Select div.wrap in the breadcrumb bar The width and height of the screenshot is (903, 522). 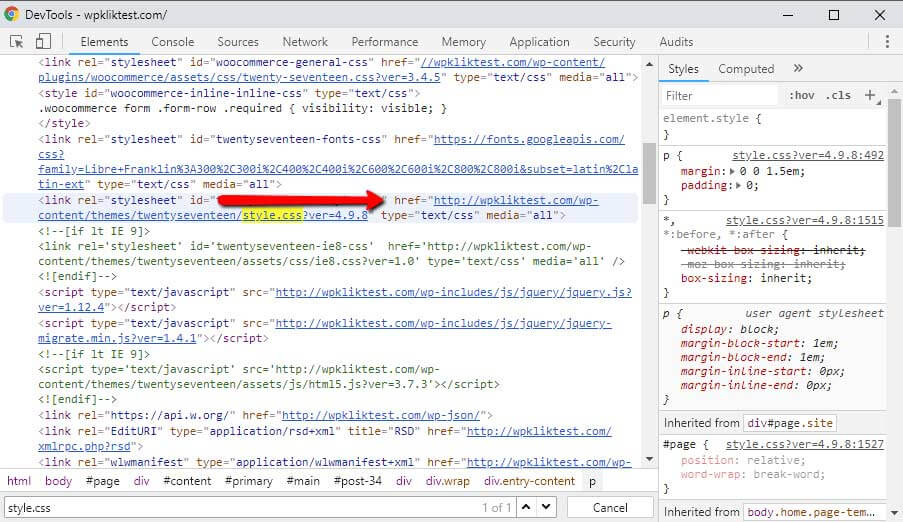click(x=447, y=481)
